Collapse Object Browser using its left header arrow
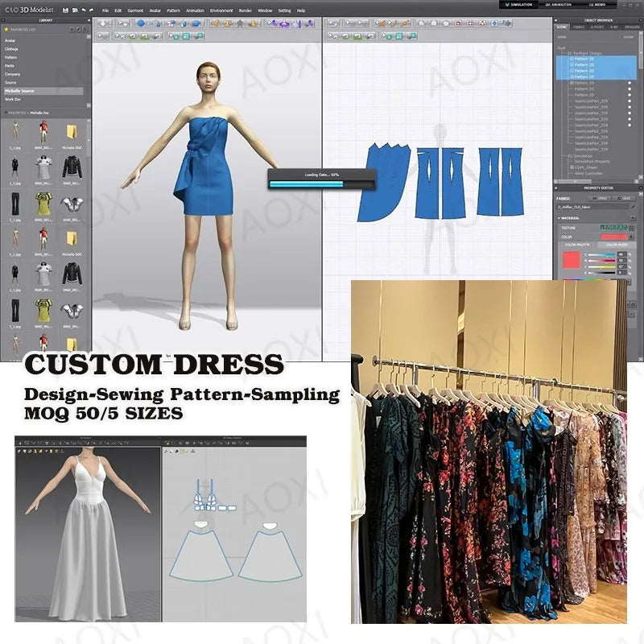Viewport: 644px width, 644px height. pos(556,20)
